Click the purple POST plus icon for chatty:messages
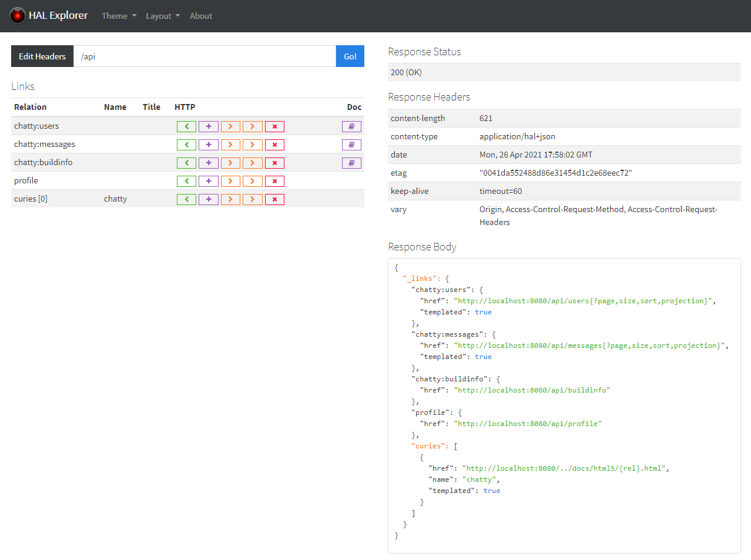The width and height of the screenshot is (751, 560). (x=208, y=145)
